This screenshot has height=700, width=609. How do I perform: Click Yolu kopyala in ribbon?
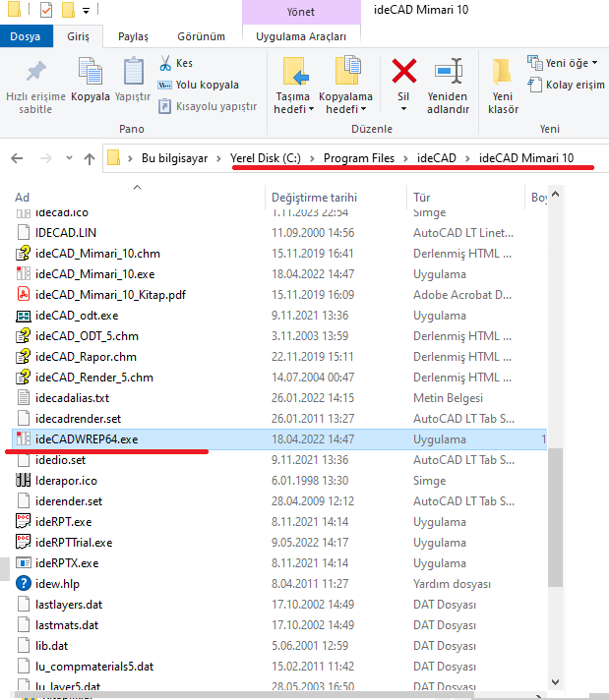click(199, 85)
